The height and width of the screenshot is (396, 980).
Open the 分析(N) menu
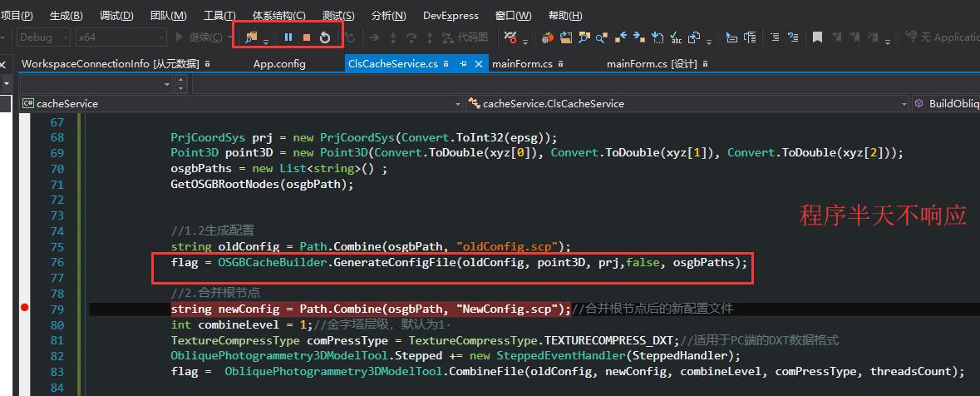(388, 16)
